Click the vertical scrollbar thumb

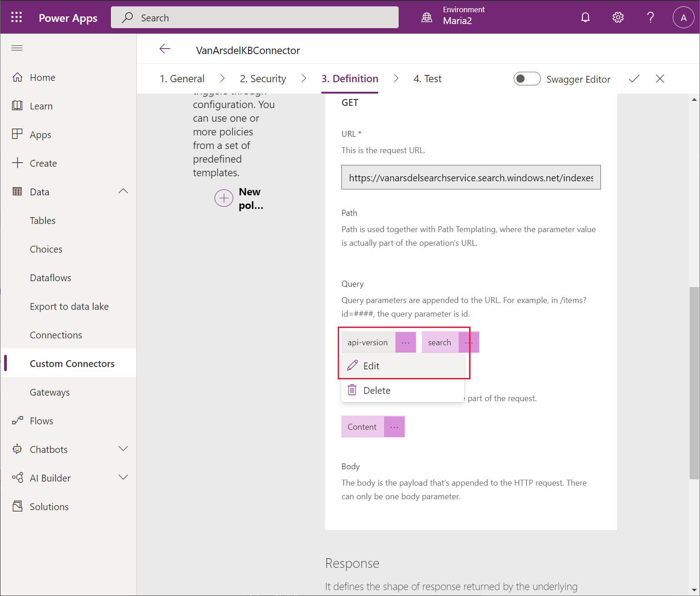pos(694,383)
